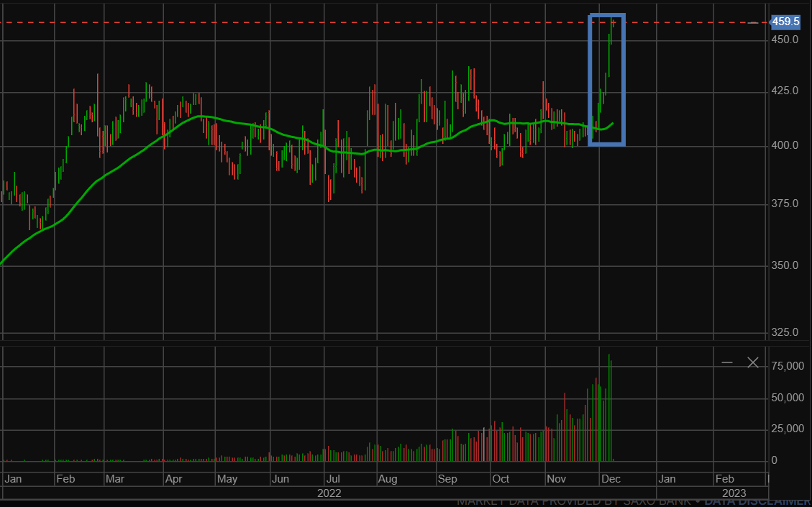
Task: Select the 350.0 price axis label
Action: (785, 265)
